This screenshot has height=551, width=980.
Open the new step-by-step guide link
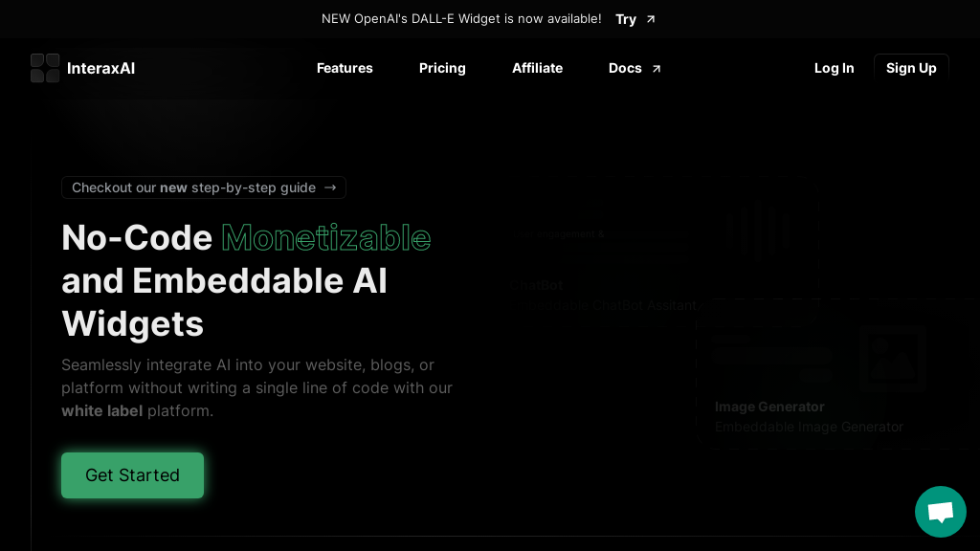(x=193, y=187)
